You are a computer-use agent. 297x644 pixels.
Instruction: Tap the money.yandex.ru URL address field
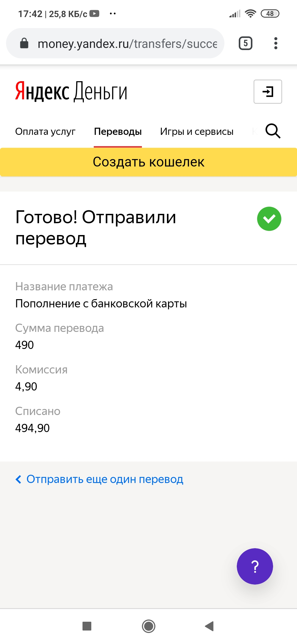pos(127,44)
